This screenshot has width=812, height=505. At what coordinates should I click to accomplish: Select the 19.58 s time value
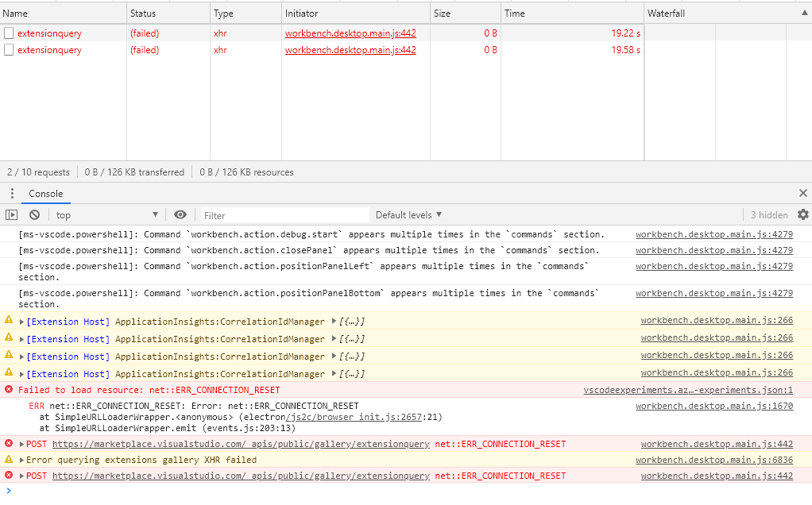(625, 50)
